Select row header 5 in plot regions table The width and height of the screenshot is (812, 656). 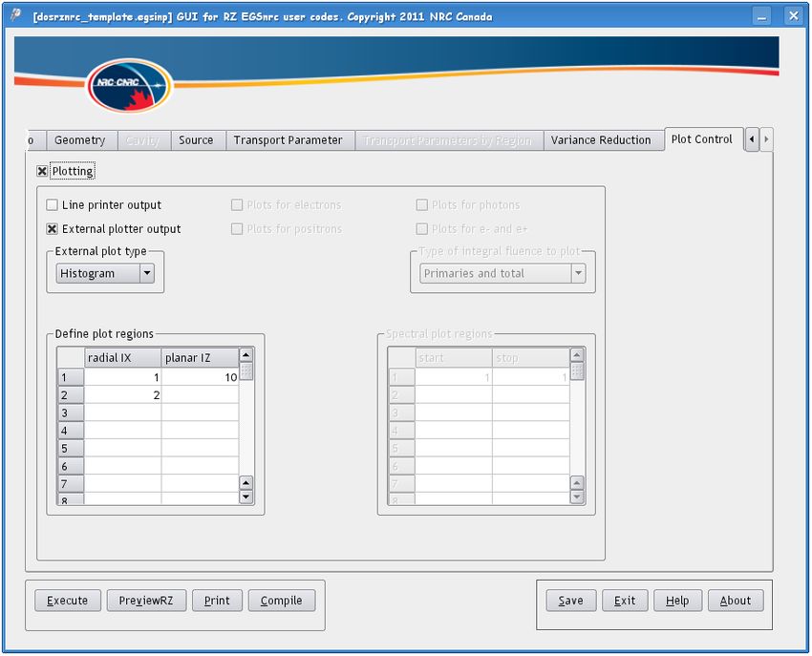point(71,449)
